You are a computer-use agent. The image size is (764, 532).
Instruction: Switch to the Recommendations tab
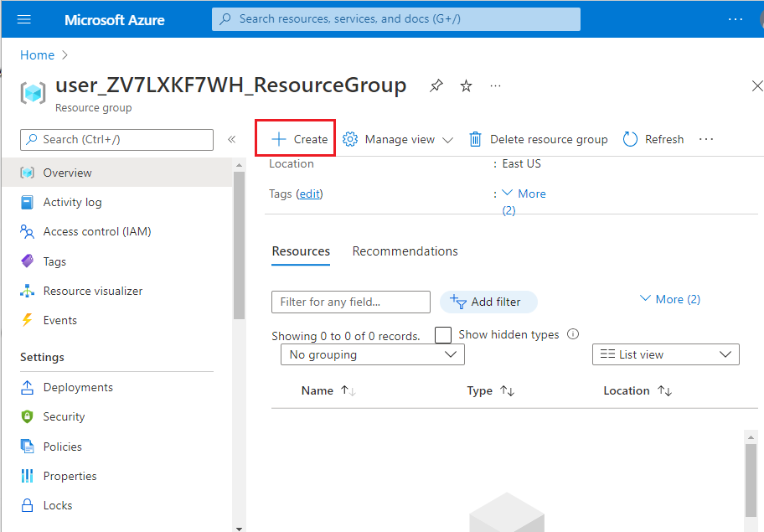pos(405,251)
